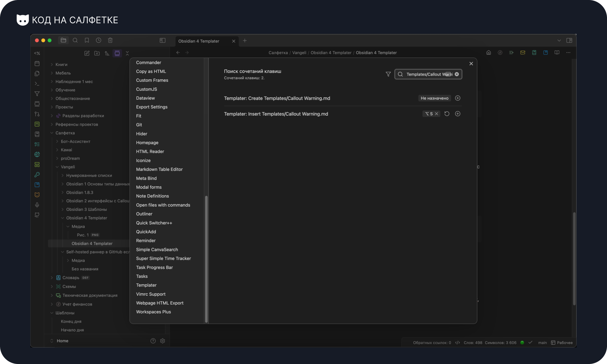Click the main git branch status
Image resolution: width=607 pixels, height=364 pixels.
pos(543,343)
